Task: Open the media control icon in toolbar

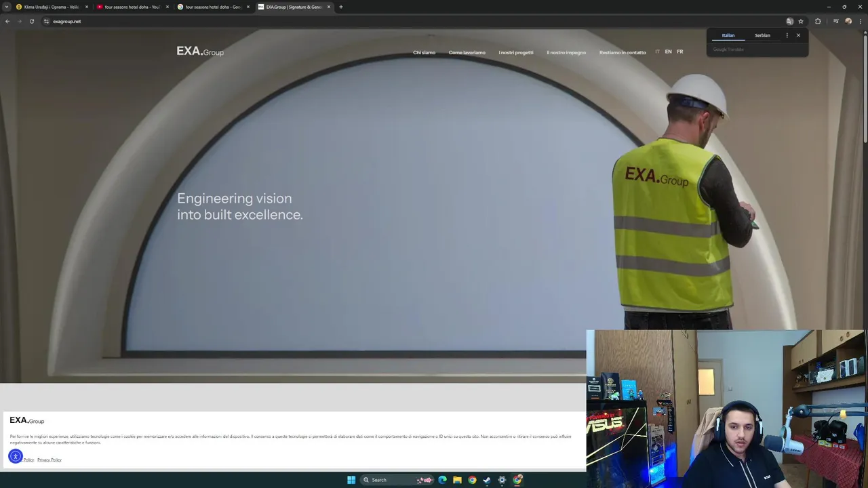Action: click(835, 21)
